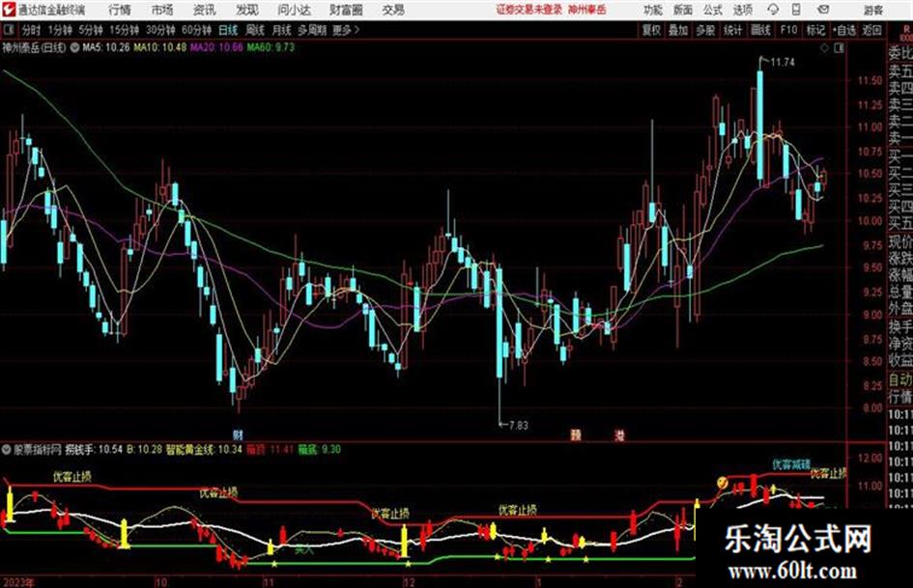
Task: Click the MA60: 9.73 label
Action: tap(271, 47)
